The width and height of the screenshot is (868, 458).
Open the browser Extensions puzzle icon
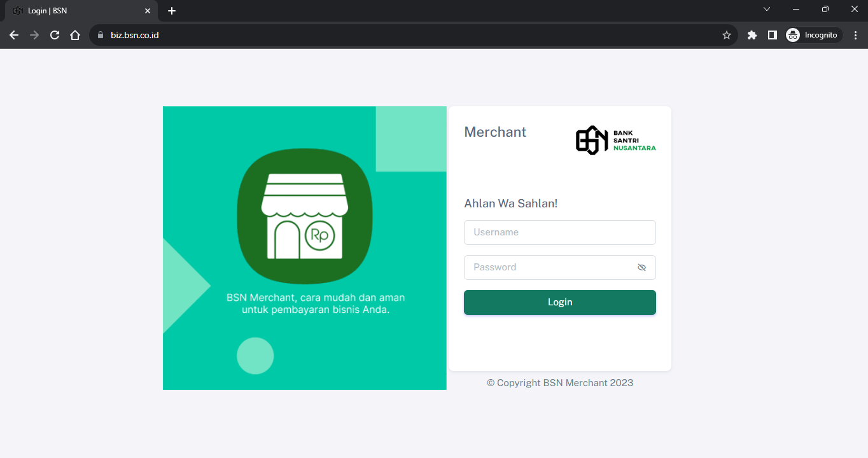point(752,36)
